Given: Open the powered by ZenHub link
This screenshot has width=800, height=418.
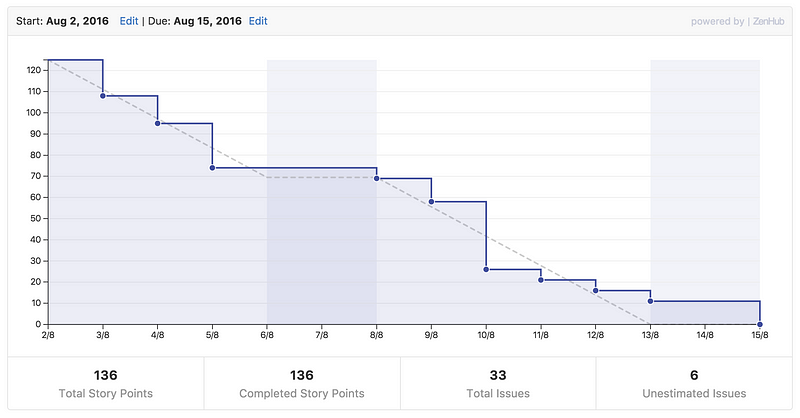Looking at the screenshot, I should point(738,20).
